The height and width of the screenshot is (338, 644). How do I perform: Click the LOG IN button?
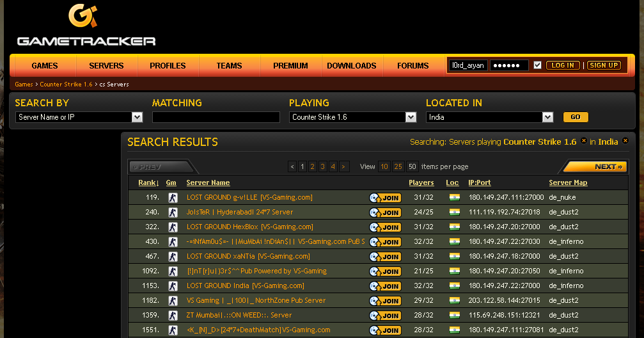[x=563, y=65]
